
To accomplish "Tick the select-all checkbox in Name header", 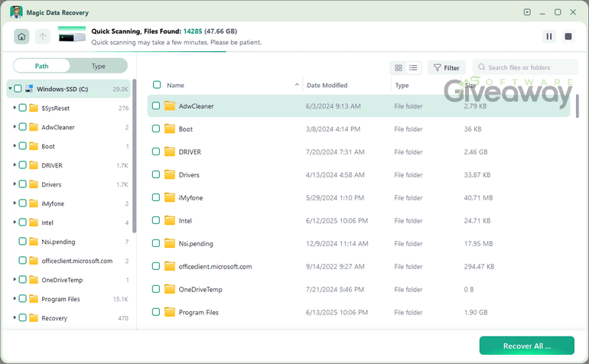I will point(157,85).
